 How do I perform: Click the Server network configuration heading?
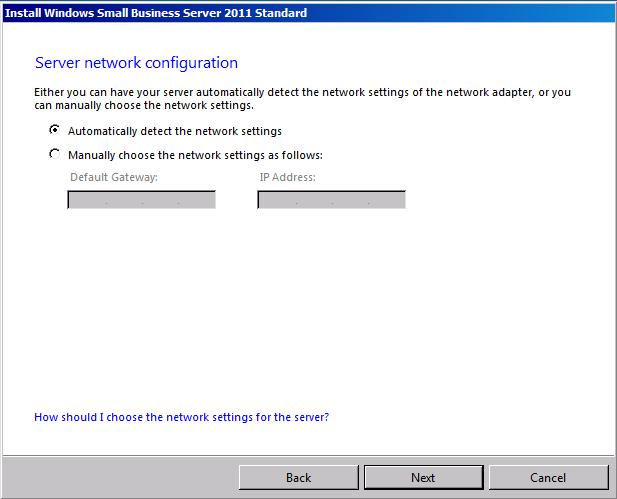click(137, 63)
